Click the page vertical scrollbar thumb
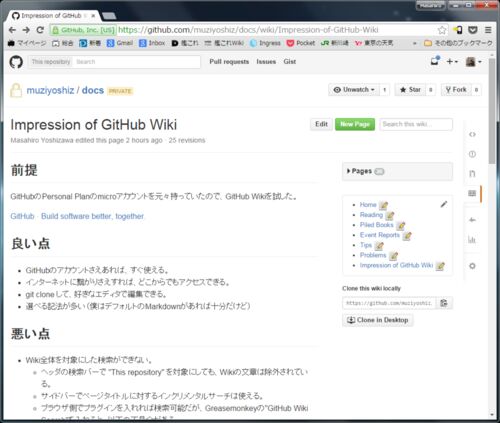Screen dimensions: 500x423 [x=492, y=111]
